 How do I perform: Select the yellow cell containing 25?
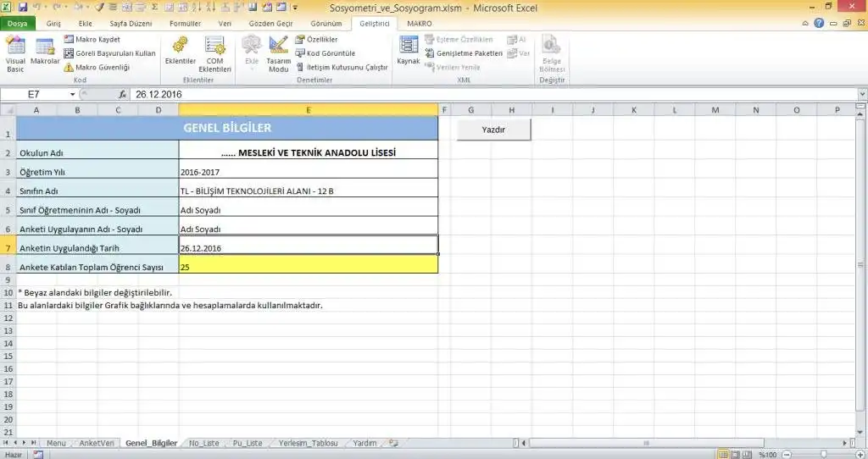309,263
